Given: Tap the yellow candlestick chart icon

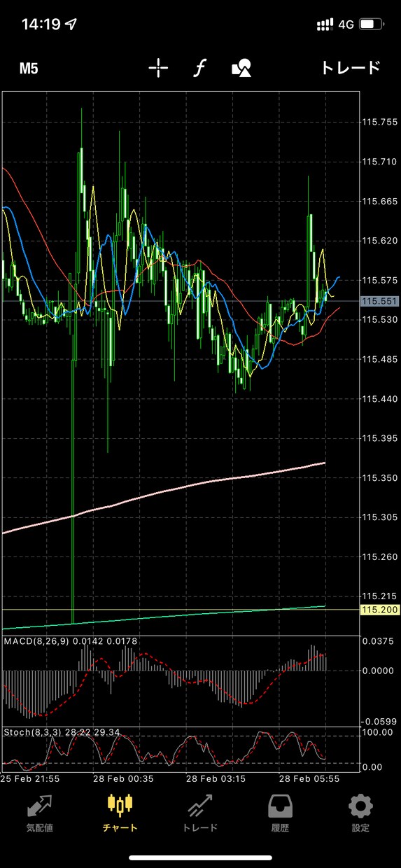Looking at the screenshot, I should [120, 806].
